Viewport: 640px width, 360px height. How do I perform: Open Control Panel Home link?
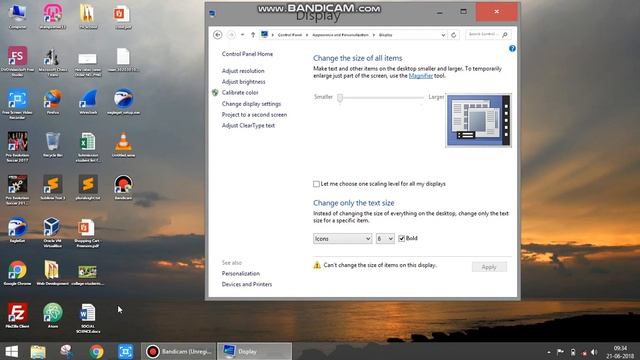pyautogui.click(x=247, y=54)
